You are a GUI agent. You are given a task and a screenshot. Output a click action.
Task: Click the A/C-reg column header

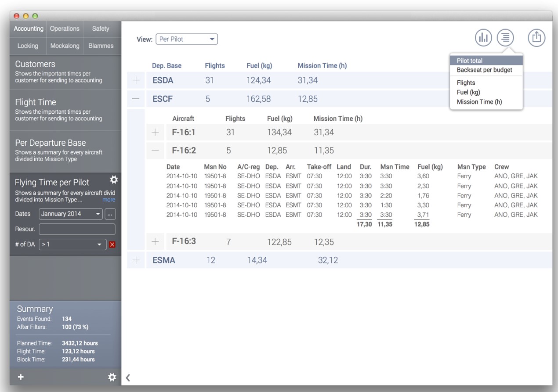coord(249,167)
